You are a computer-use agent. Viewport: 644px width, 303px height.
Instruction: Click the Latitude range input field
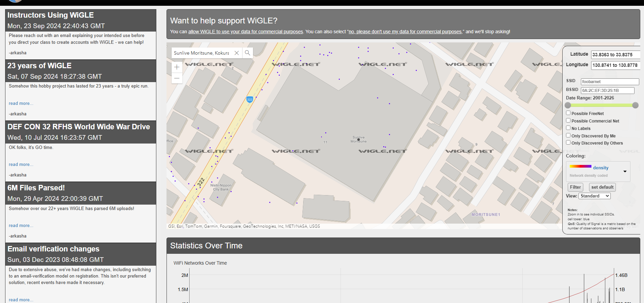pyautogui.click(x=616, y=55)
